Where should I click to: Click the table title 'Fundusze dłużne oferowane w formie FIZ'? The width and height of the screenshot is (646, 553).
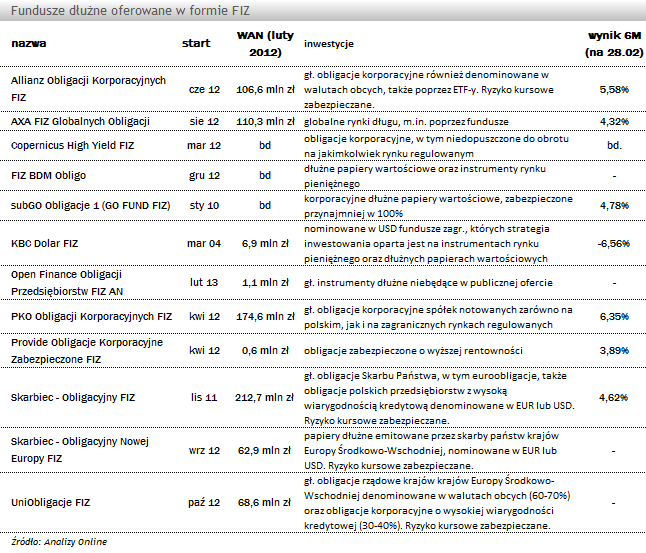tap(130, 10)
